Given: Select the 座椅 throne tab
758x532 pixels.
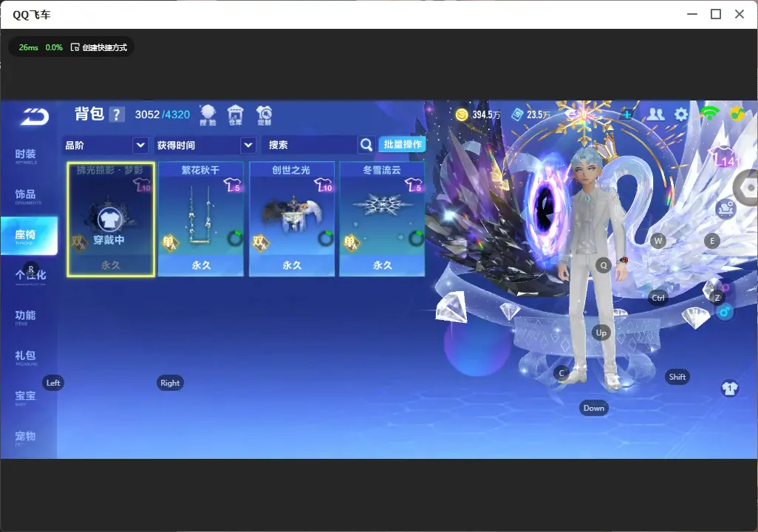Looking at the screenshot, I should point(29,236).
